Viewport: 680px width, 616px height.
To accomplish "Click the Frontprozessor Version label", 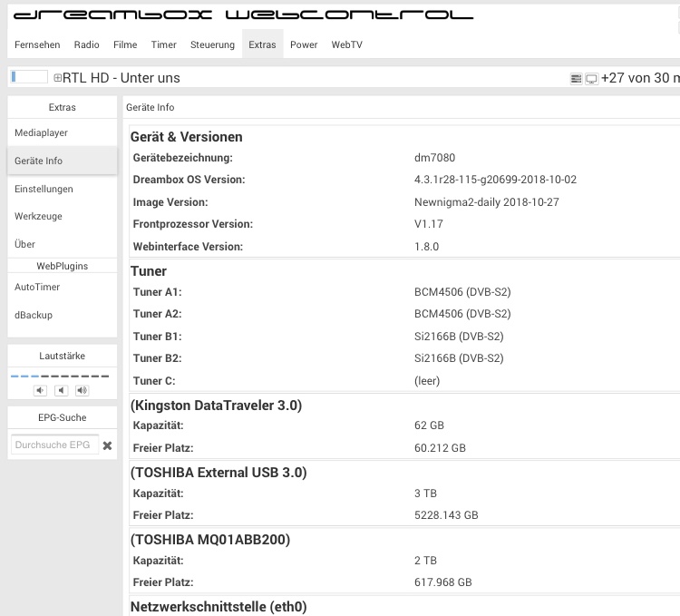I will (x=193, y=224).
